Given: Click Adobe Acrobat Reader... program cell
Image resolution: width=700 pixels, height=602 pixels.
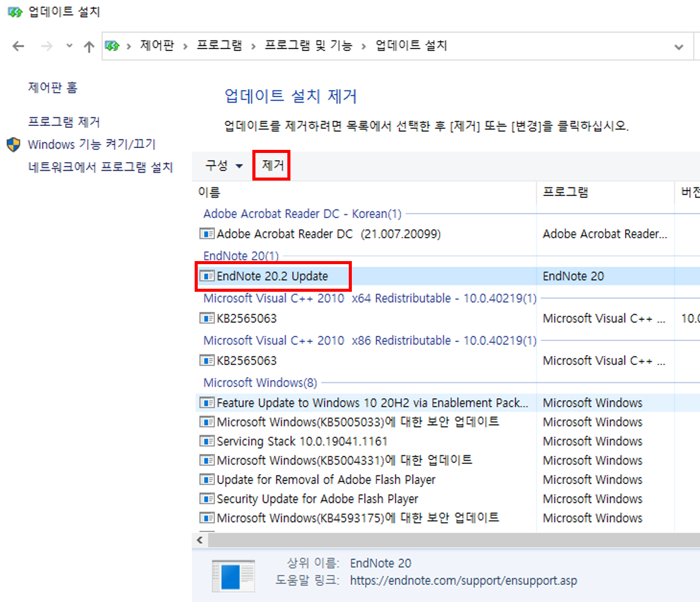Looking at the screenshot, I should point(605,233).
